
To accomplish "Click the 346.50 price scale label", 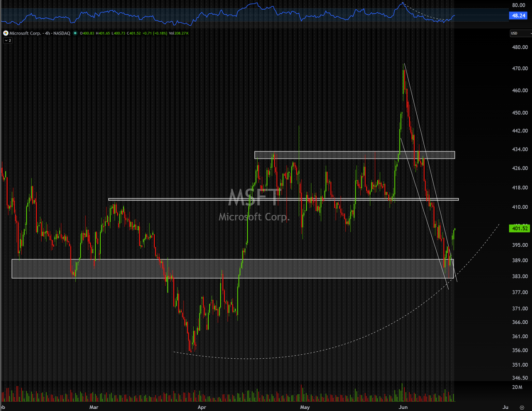I will click(x=520, y=378).
